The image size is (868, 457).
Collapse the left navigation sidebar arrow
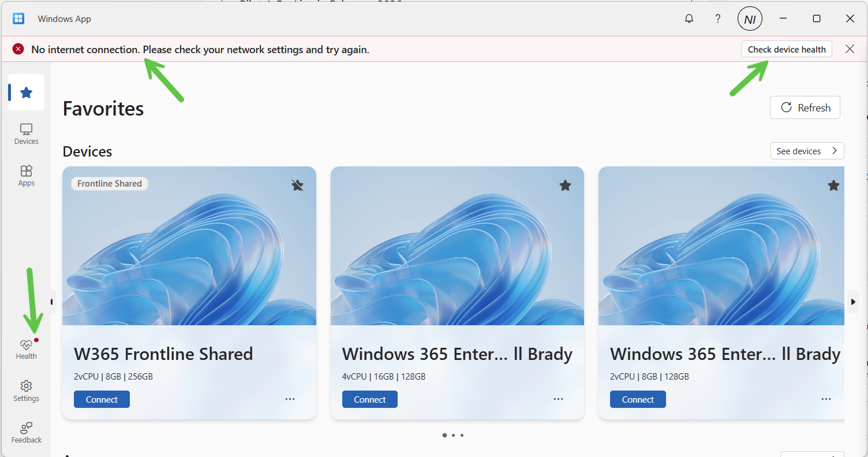pyautogui.click(x=52, y=302)
